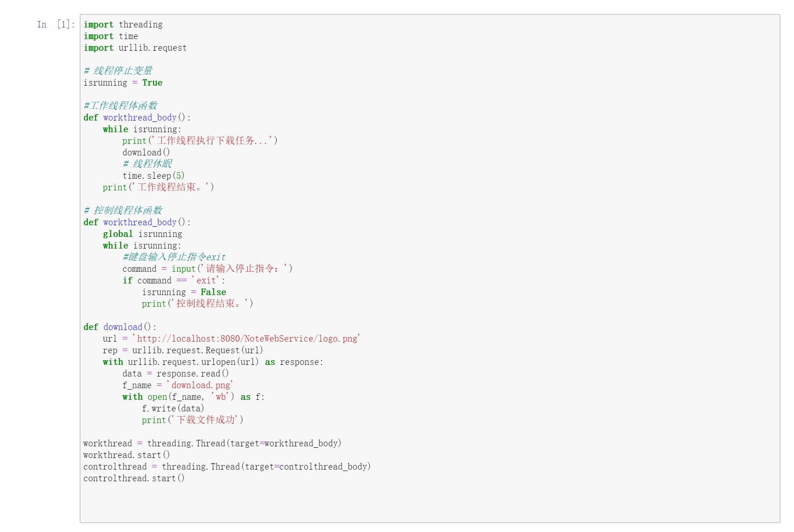Image resolution: width=794 pixels, height=532 pixels.
Task: Click the 'controlthread.start()' line
Action: [134, 478]
